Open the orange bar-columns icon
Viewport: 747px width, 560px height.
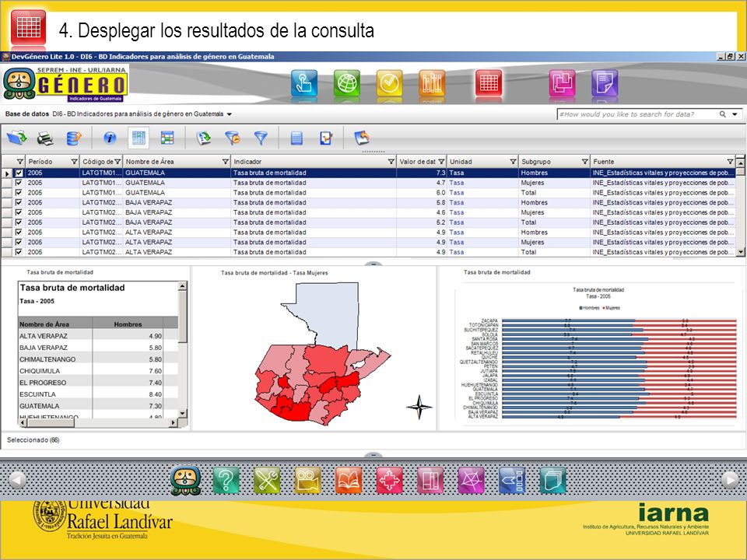pyautogui.click(x=432, y=83)
